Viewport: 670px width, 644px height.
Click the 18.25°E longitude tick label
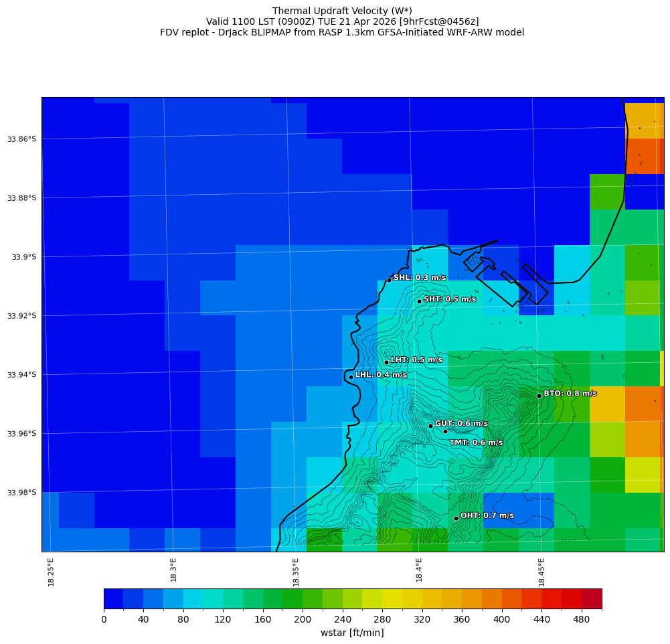(52, 572)
